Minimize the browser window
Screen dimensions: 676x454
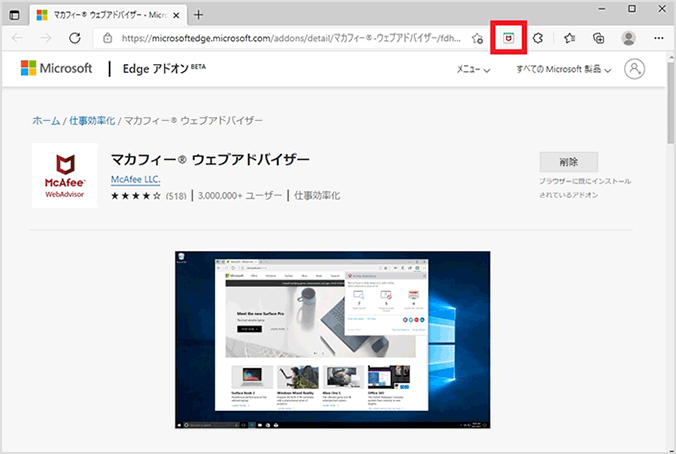[x=602, y=9]
